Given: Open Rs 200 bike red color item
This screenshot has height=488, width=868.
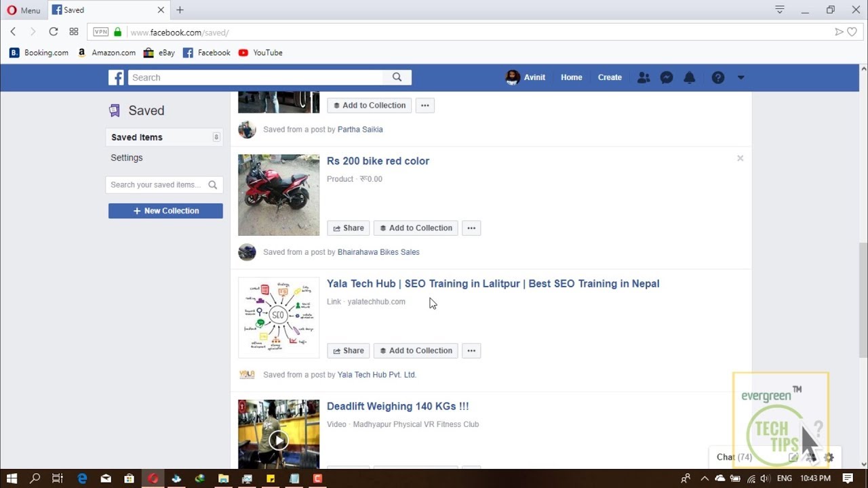Looking at the screenshot, I should (x=378, y=161).
